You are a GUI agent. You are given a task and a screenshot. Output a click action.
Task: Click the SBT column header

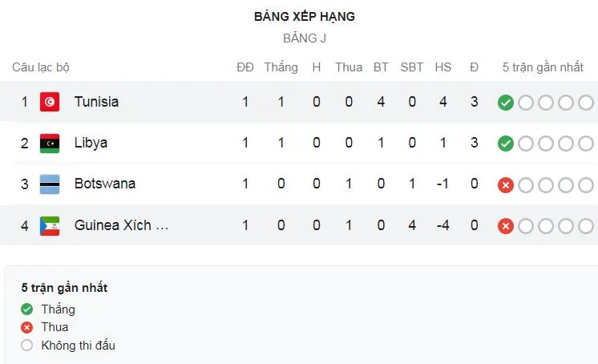click(x=411, y=67)
